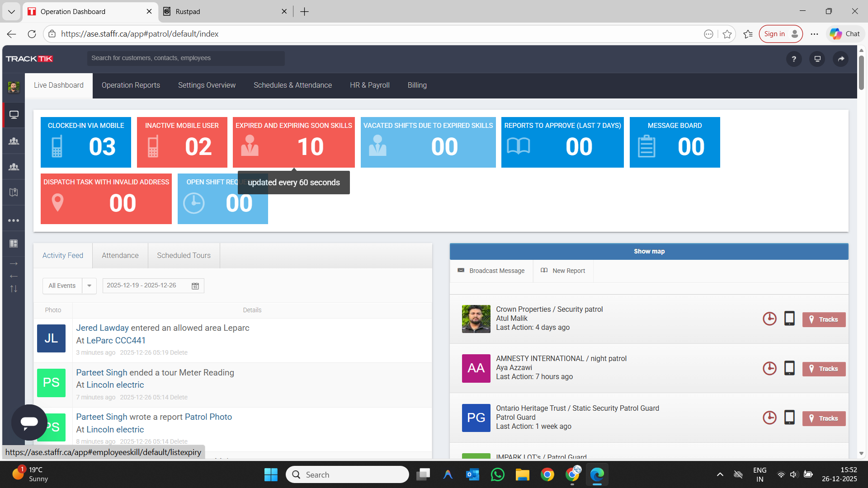Screen dimensions: 868x488
Task: Click the three-dots more icon in sidebar
Action: (14, 221)
